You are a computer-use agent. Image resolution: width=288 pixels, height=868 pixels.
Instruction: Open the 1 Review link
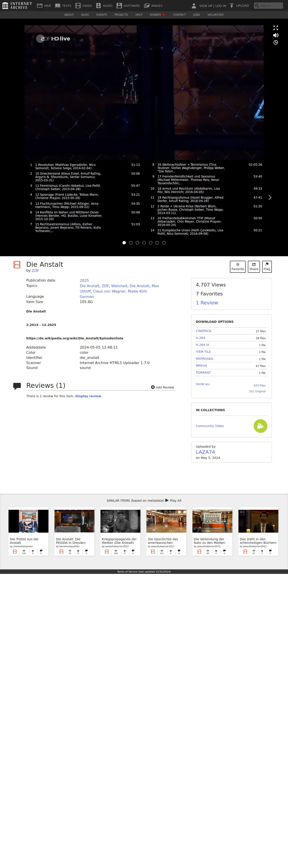point(207,303)
